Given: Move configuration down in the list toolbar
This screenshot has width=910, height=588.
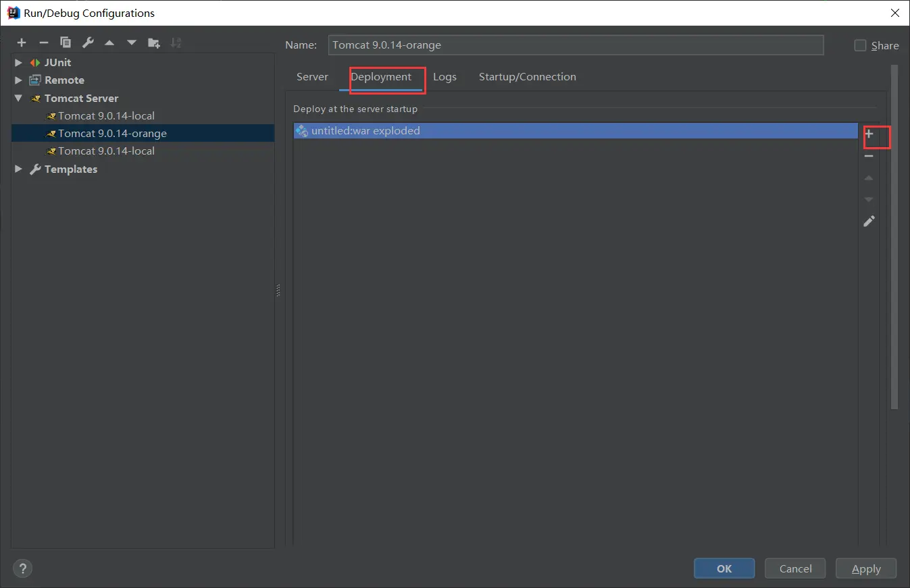Looking at the screenshot, I should pyautogui.click(x=132, y=43).
